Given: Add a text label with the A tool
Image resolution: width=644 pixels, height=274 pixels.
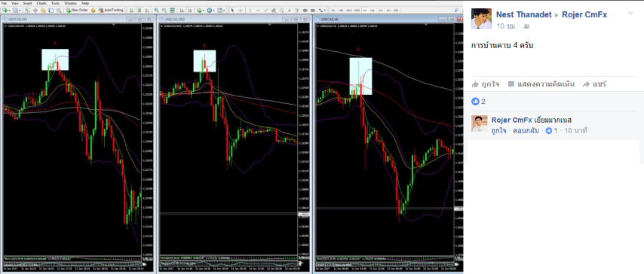Looking at the screenshot, I should point(289,11).
